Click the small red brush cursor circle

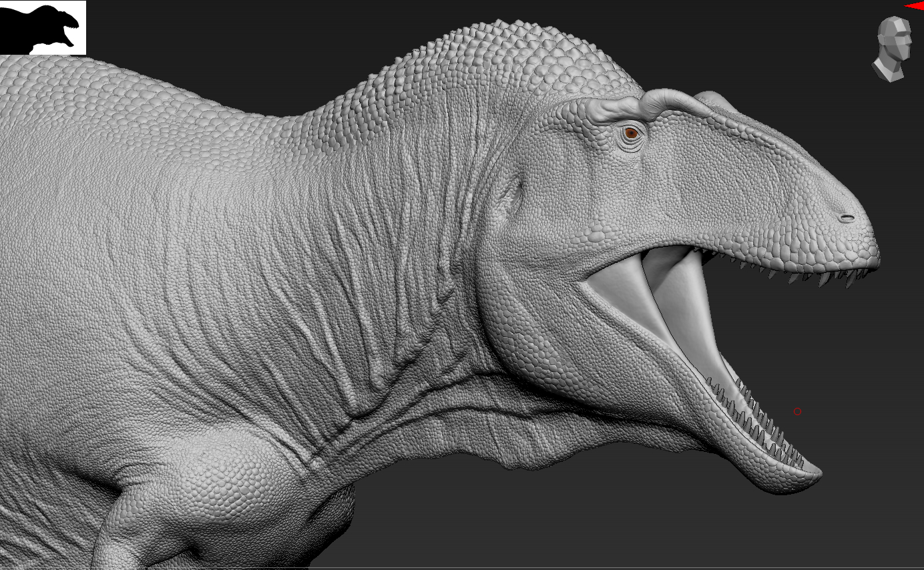797,412
